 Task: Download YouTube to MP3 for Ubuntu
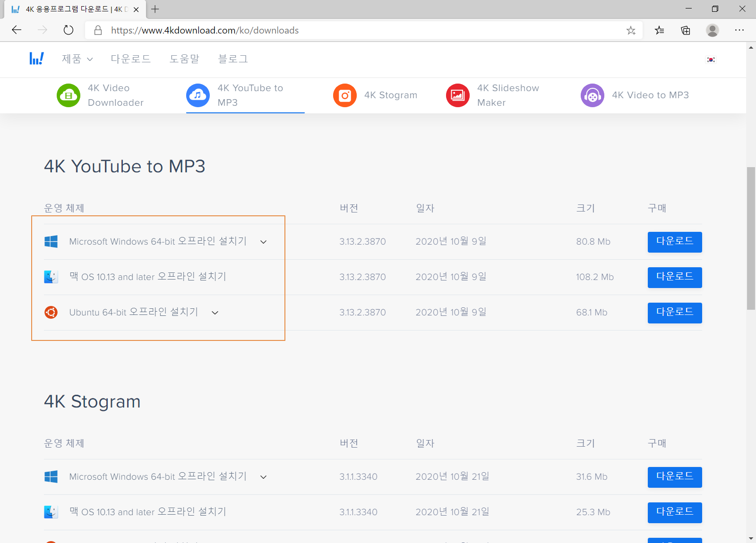click(x=675, y=313)
